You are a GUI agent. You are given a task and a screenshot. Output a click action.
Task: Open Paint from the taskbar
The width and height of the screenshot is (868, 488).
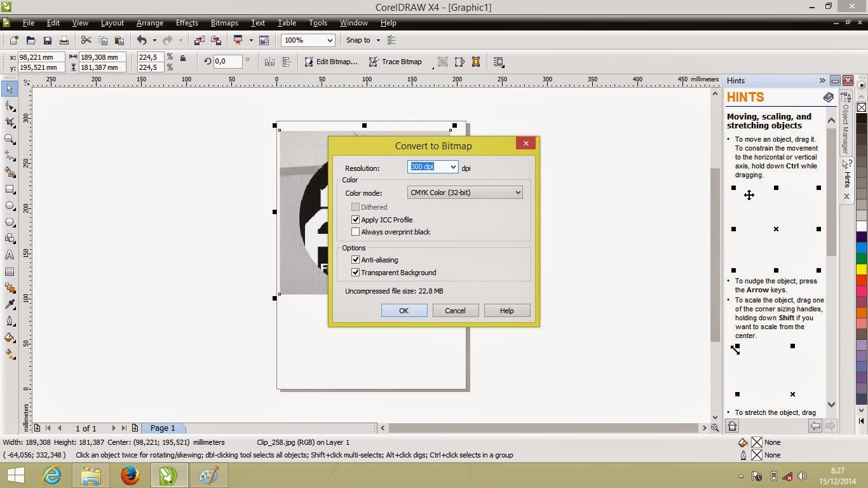[208, 475]
